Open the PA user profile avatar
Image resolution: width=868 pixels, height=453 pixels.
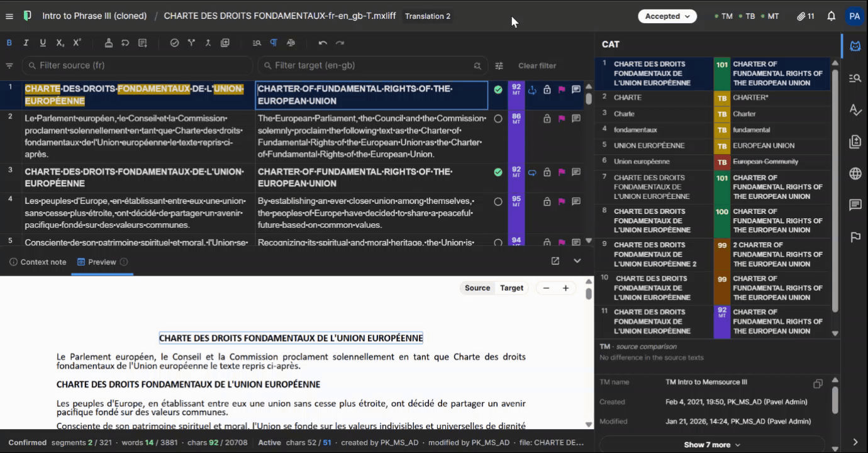point(854,16)
